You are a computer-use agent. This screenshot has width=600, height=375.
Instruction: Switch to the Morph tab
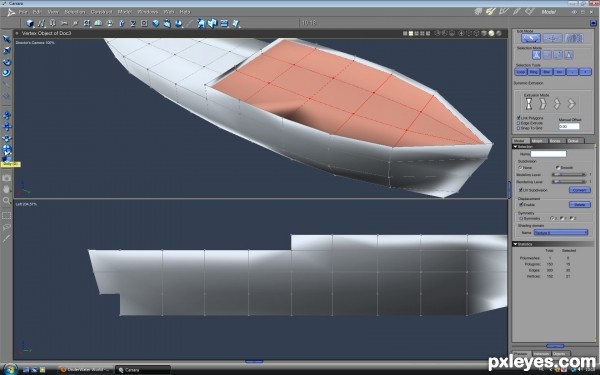click(x=537, y=141)
